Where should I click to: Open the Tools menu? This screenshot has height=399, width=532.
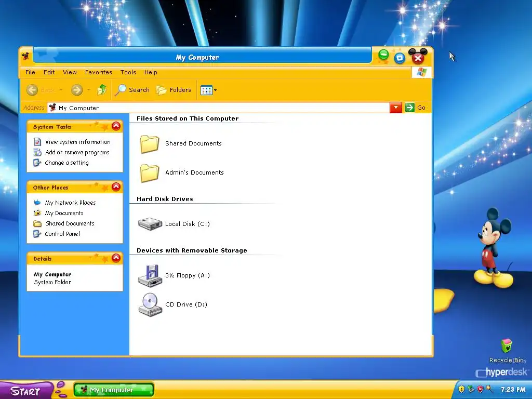(128, 72)
